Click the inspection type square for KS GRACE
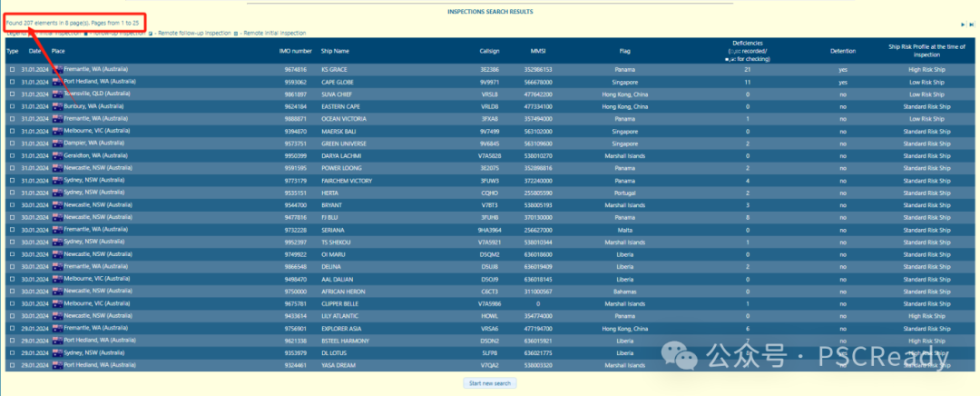The image size is (980, 396). click(12, 69)
